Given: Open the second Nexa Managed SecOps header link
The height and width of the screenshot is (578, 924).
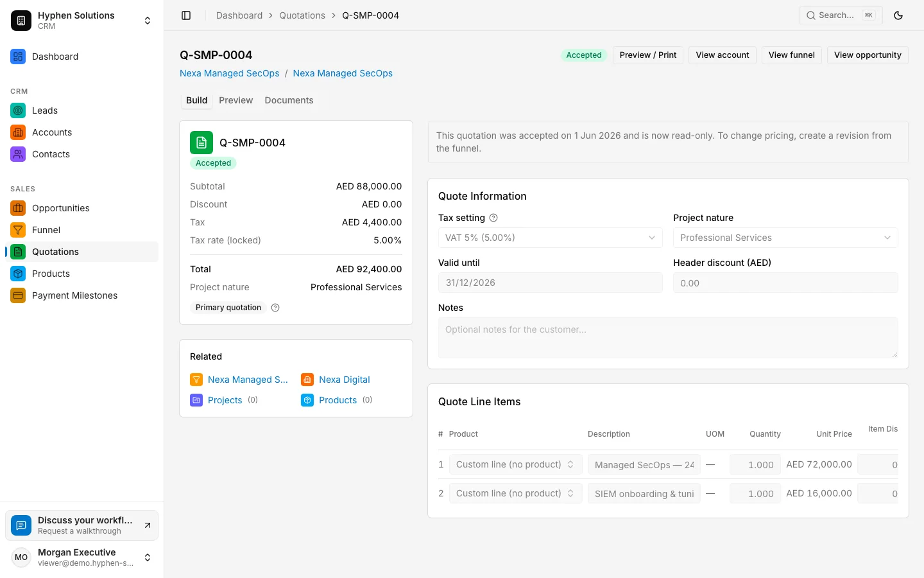Looking at the screenshot, I should [343, 73].
